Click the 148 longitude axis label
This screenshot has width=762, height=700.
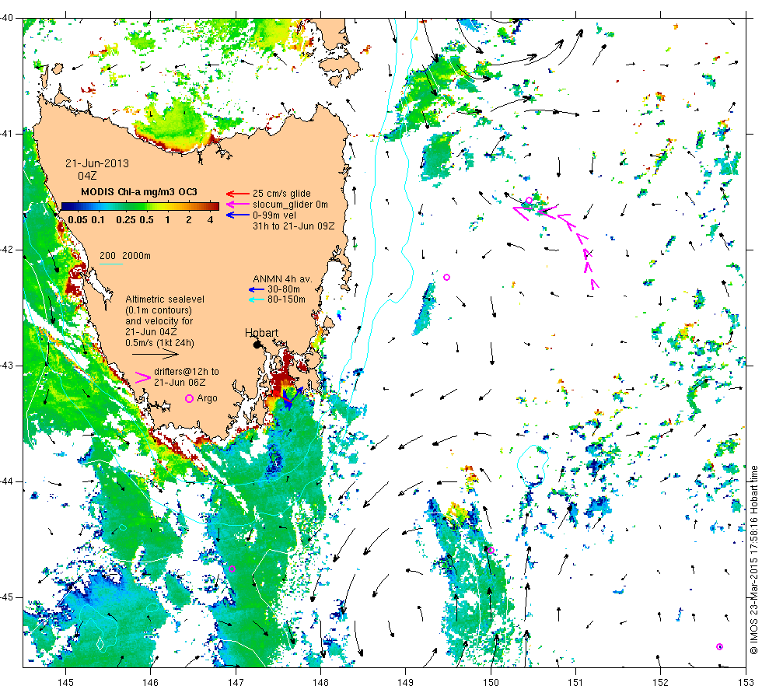(x=320, y=683)
